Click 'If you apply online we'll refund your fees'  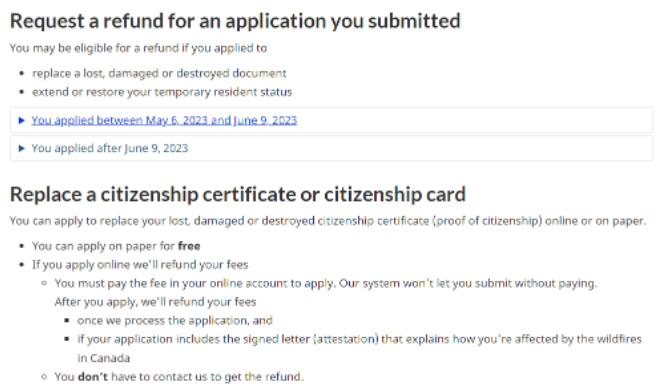(140, 265)
